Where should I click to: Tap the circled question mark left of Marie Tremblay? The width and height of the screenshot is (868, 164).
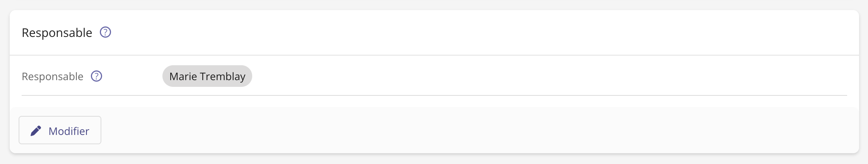(x=96, y=76)
